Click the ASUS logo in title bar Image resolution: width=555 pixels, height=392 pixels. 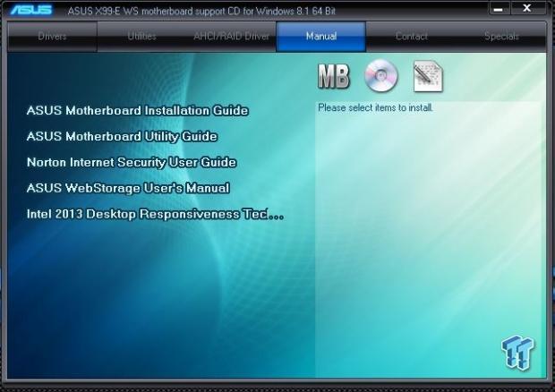(31, 10)
